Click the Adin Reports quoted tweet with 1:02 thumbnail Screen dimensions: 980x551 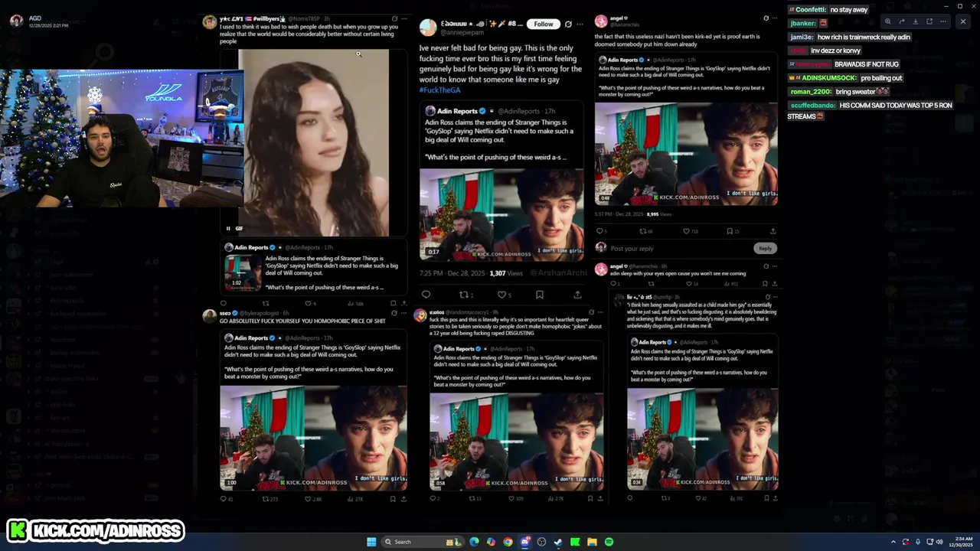313,269
